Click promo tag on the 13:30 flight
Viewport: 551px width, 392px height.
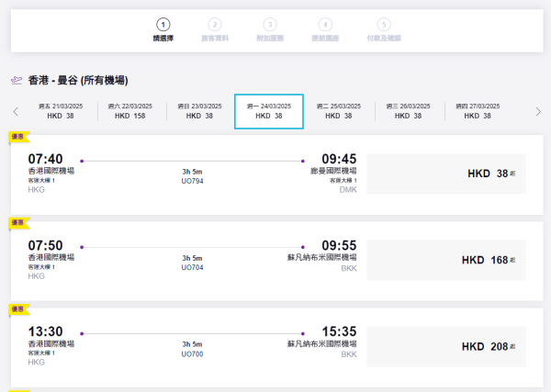(x=19, y=309)
